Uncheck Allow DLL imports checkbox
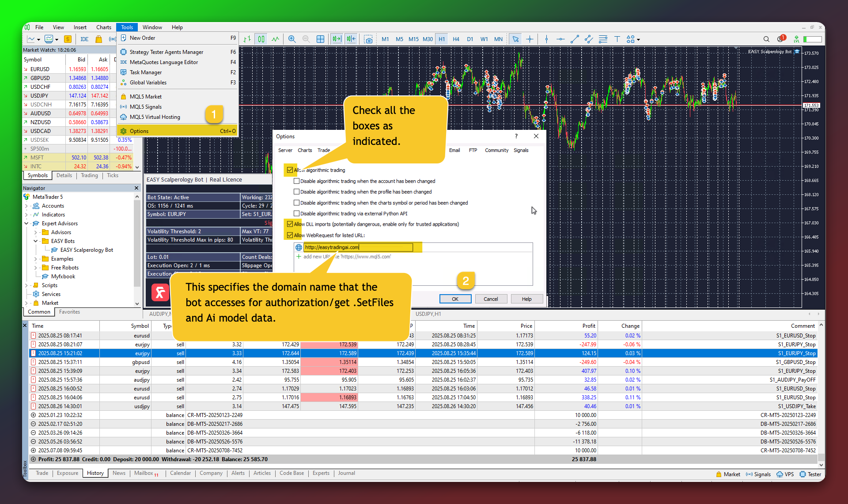Image resolution: width=848 pixels, height=504 pixels. point(290,224)
